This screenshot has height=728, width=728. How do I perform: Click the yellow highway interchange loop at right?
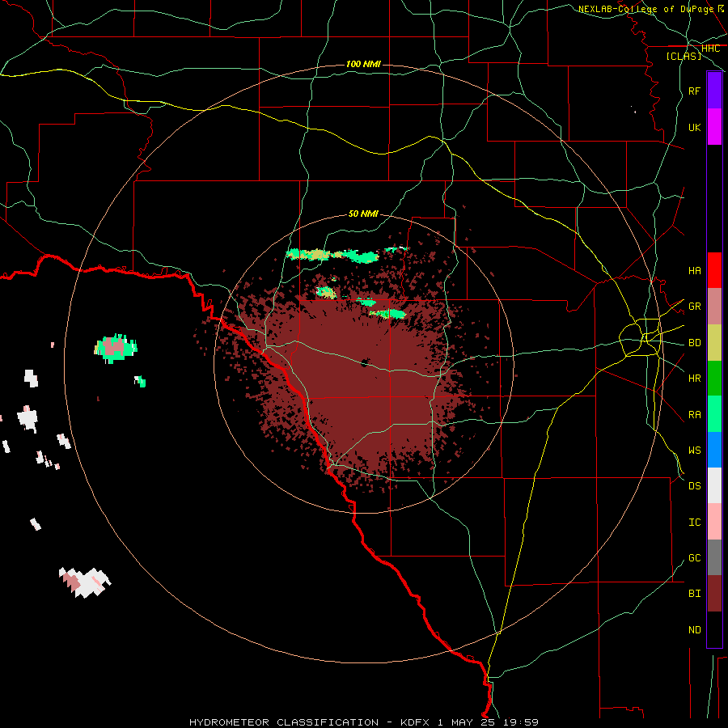pyautogui.click(x=641, y=337)
